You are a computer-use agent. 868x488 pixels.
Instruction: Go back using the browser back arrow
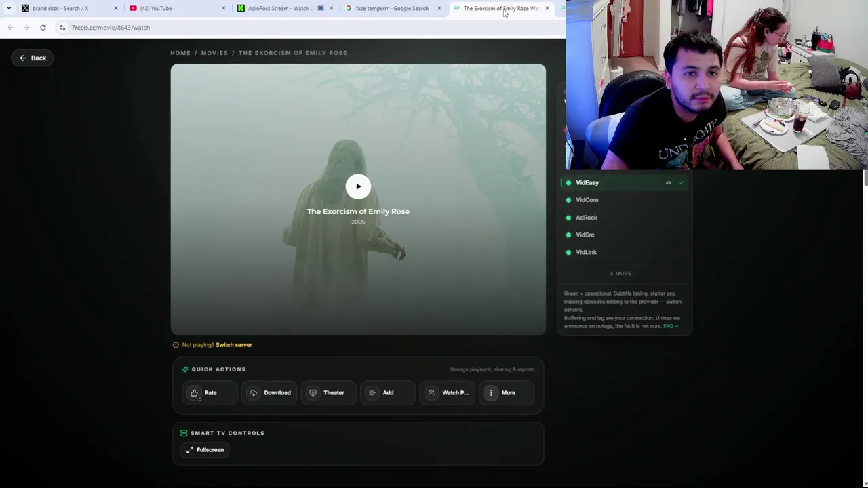(x=10, y=27)
